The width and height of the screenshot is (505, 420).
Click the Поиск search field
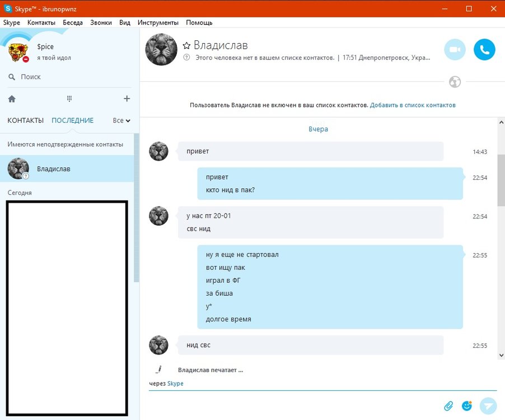pos(67,77)
